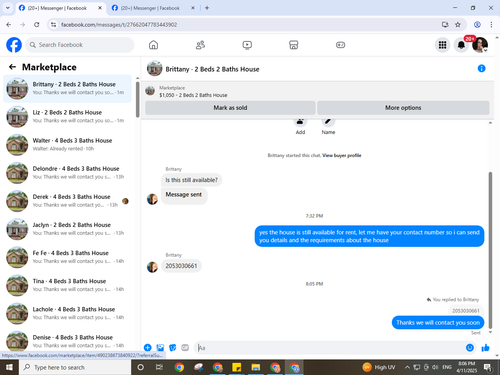Open the emoji picker in message box

click(x=470, y=348)
